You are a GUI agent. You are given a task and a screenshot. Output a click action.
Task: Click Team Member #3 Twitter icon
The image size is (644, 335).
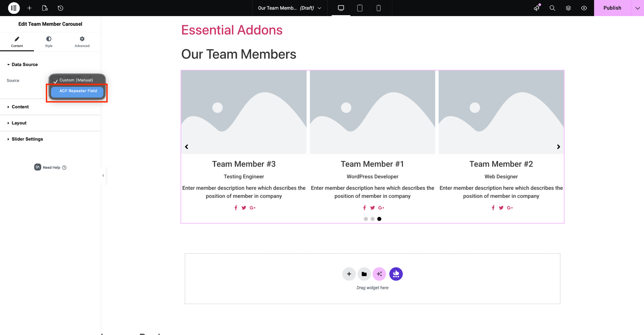(244, 208)
